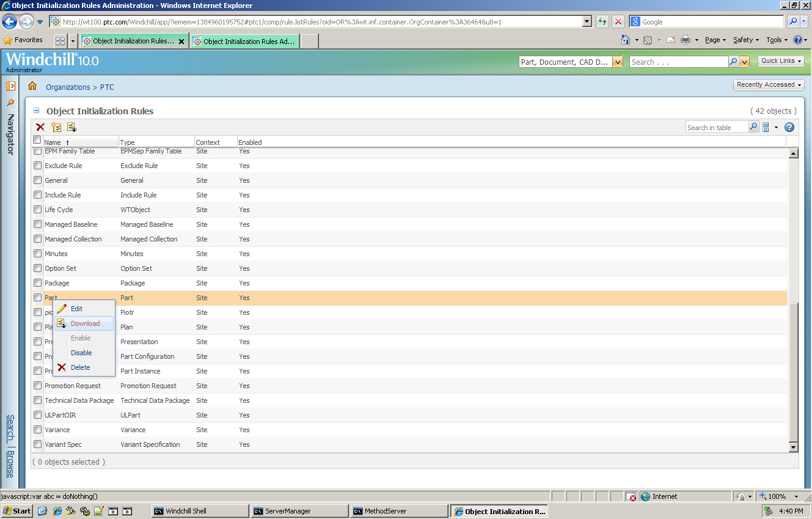The height and width of the screenshot is (519, 812).
Task: Click the Windchill home house icon
Action: click(x=32, y=86)
